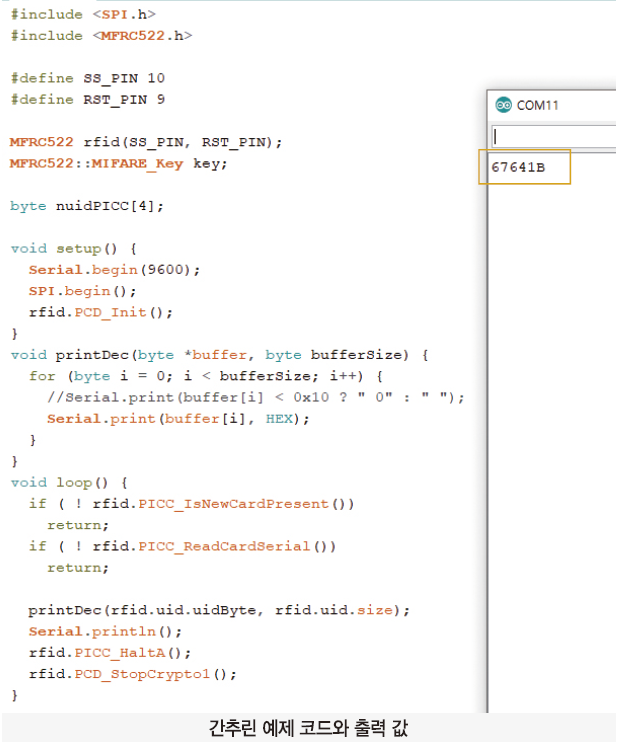Click the #include <SPI.h> line
This screenshot has height=742, width=620.
click(83, 15)
